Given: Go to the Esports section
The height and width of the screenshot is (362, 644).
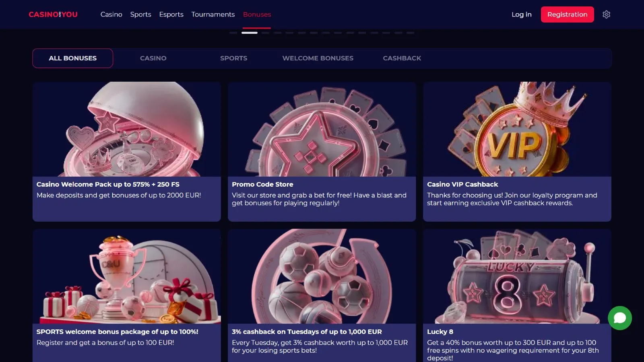Looking at the screenshot, I should [x=171, y=14].
